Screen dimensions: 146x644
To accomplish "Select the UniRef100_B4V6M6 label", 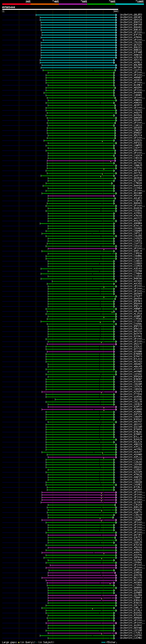I will pyautogui.click(x=131, y=93).
